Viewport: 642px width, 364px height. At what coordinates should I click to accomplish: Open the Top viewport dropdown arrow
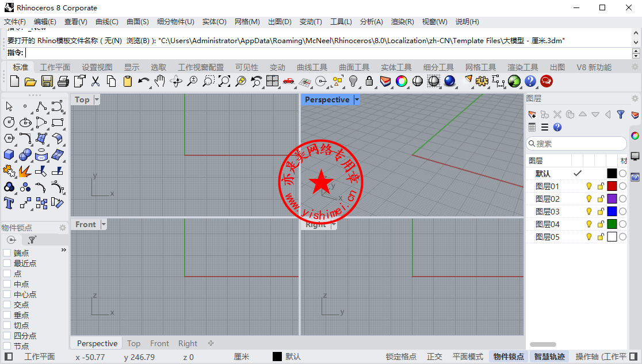[x=97, y=99]
